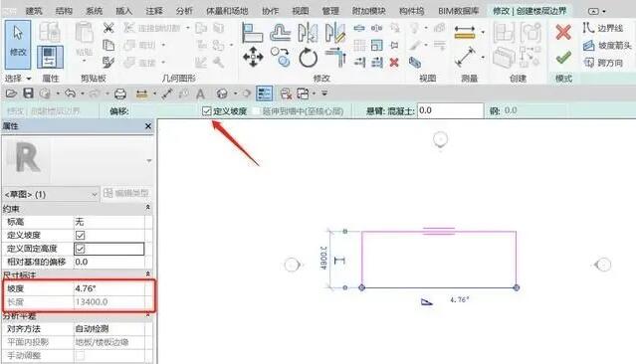
Task: Toggle the 延伸到墙中 checkbox
Action: tap(257, 110)
